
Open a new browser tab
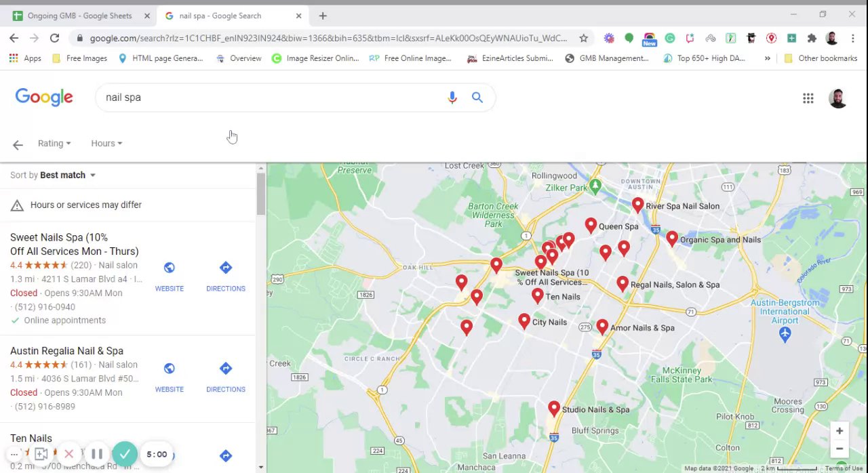click(x=323, y=16)
